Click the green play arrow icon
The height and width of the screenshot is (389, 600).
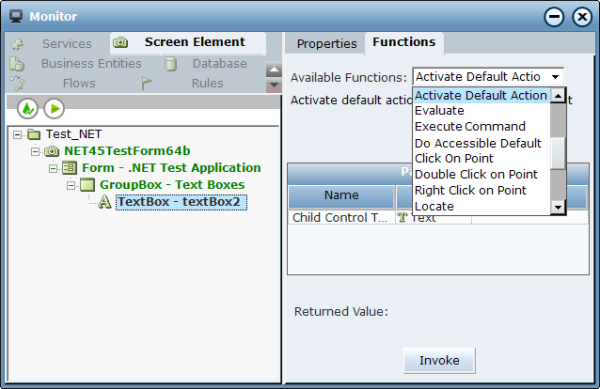click(54, 109)
